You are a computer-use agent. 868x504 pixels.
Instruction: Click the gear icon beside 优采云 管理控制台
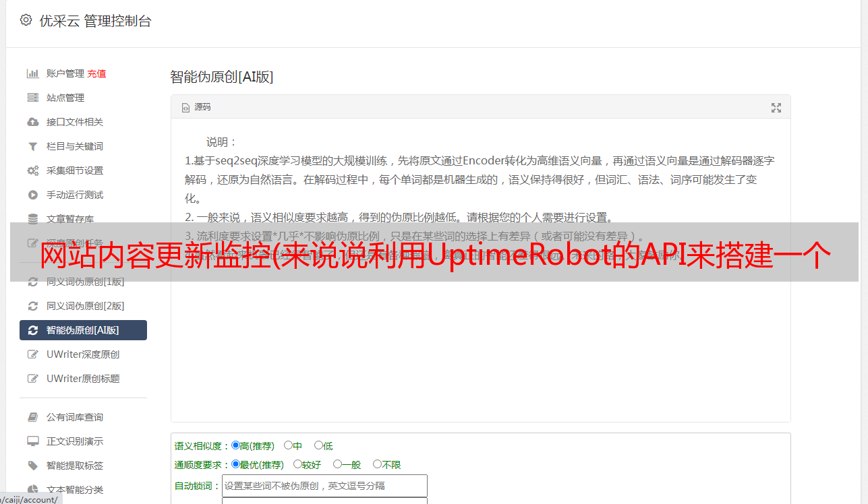[26, 20]
